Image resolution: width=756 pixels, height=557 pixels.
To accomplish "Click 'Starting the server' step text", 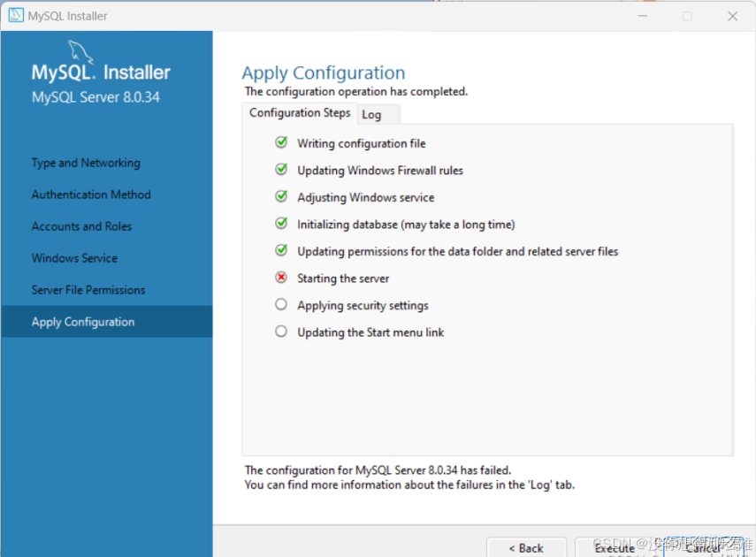I will 343,278.
